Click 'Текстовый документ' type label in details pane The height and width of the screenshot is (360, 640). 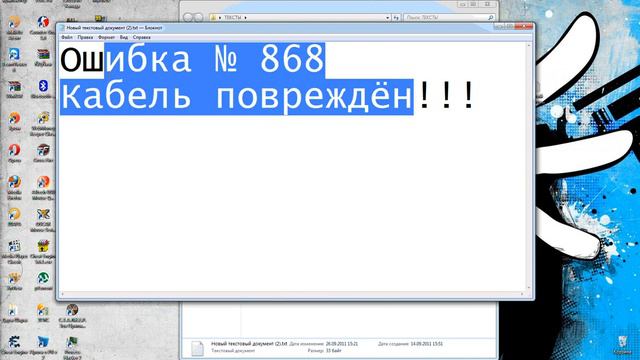point(233,351)
